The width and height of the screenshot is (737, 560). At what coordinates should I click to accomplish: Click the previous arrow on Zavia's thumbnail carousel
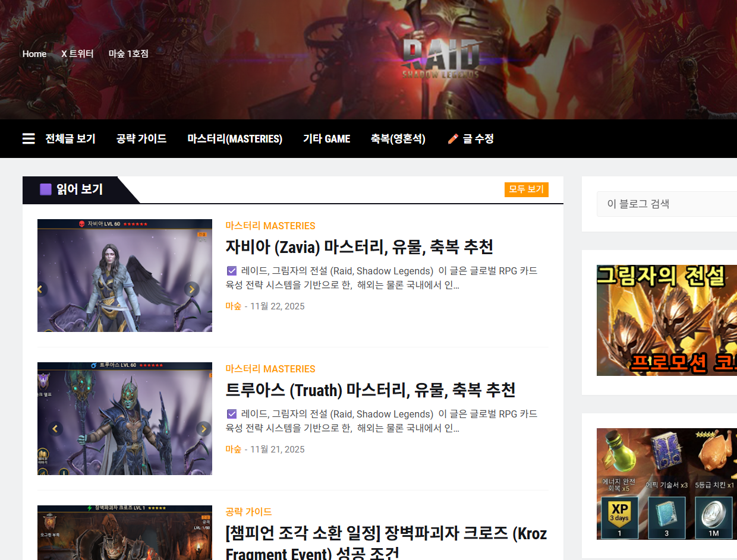pos(39,288)
